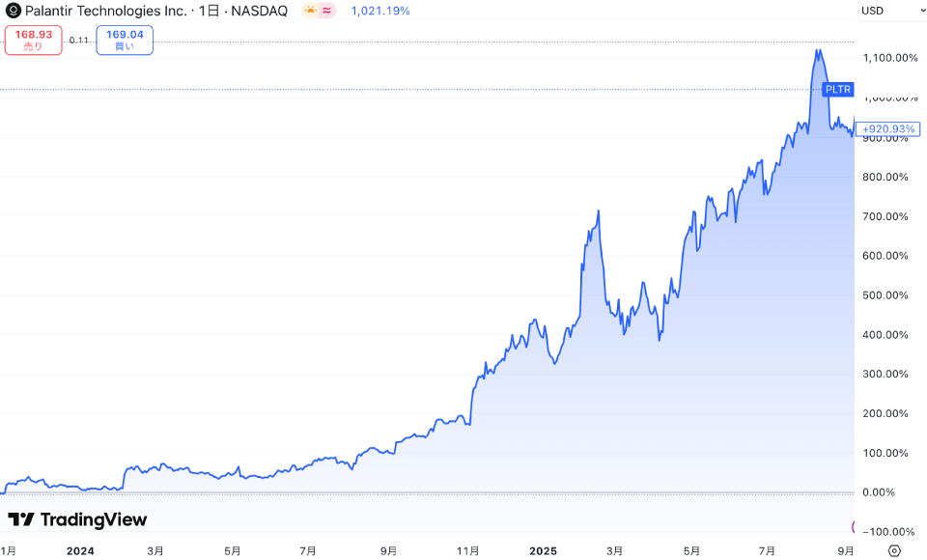Click the Palantir symbol logo icon
927x560 pixels.
pyautogui.click(x=14, y=11)
